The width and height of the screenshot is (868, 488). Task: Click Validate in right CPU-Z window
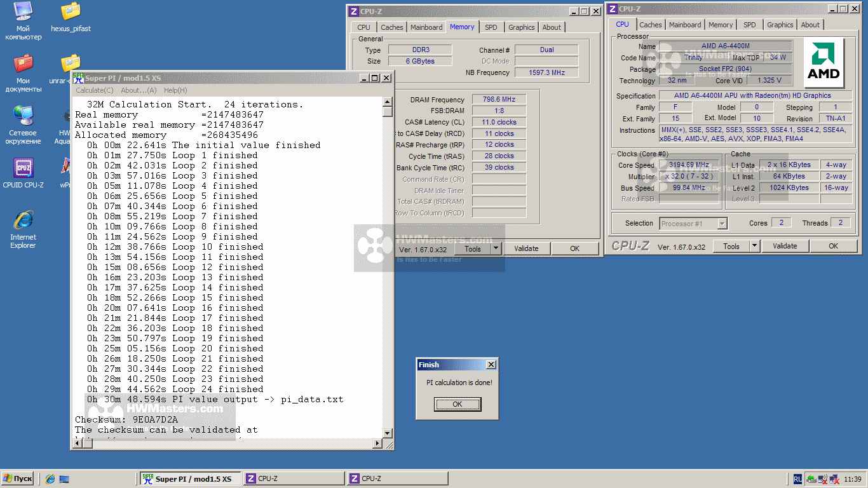[785, 246]
